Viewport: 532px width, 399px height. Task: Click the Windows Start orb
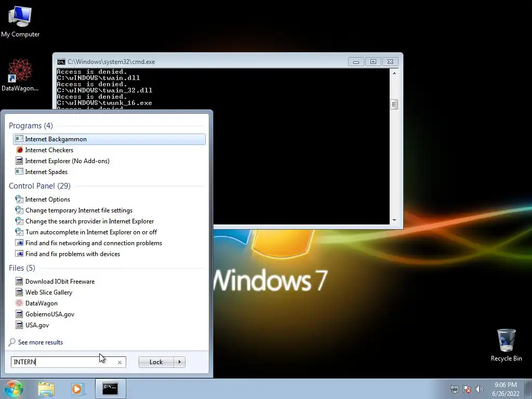(x=14, y=389)
